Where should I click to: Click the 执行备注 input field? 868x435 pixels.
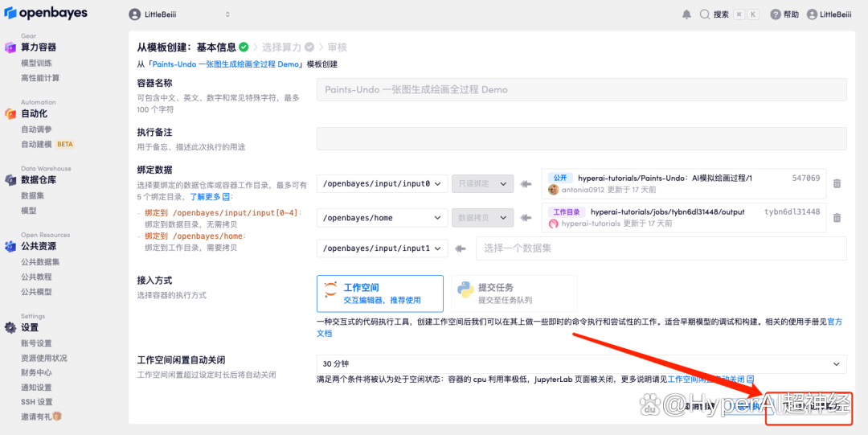pos(581,138)
